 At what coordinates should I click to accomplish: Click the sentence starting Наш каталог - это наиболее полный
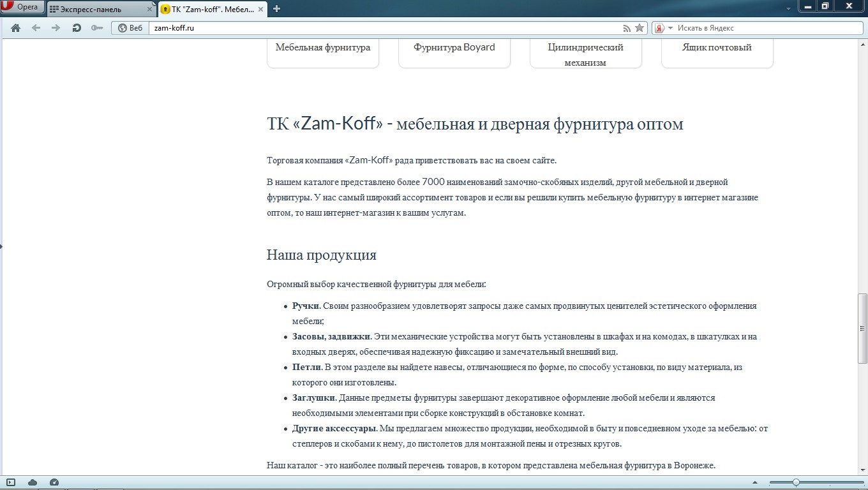(x=491, y=465)
